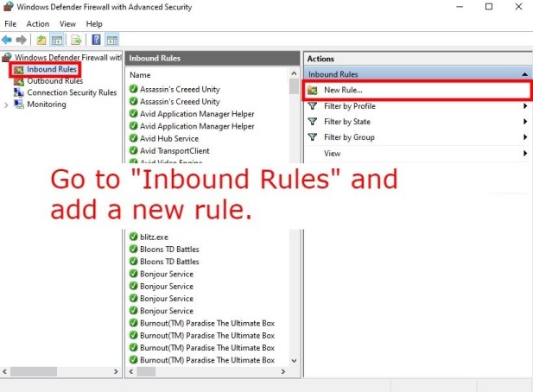This screenshot has width=533, height=392.
Task: Click the Export List toolbar icon
Action: click(76, 40)
